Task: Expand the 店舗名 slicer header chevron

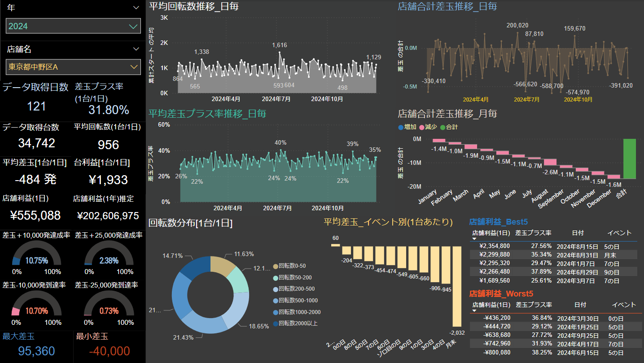Action: coord(136,49)
